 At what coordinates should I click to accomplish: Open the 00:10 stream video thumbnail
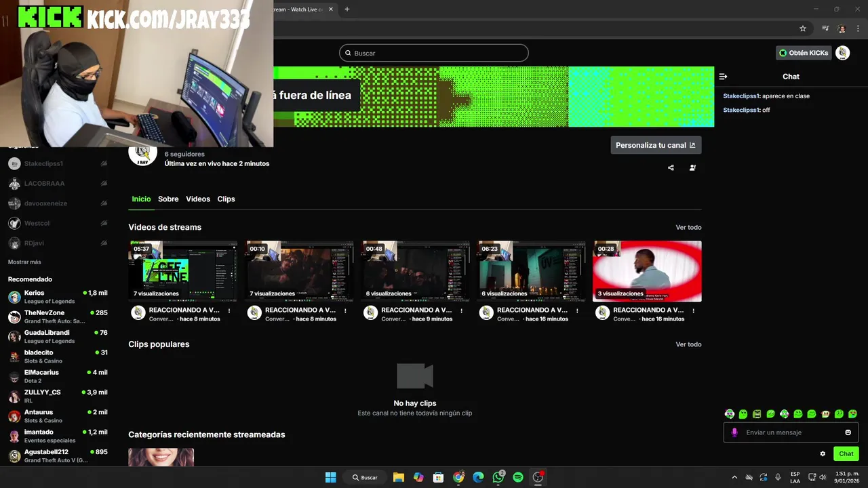click(299, 271)
